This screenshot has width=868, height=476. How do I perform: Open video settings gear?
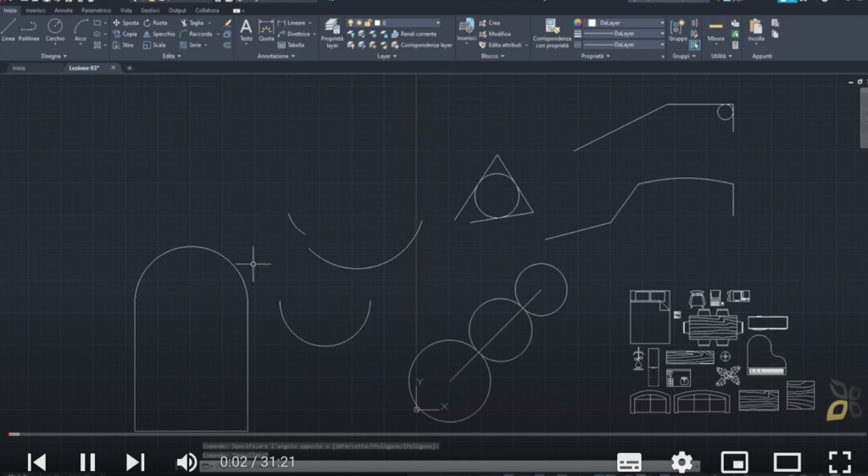[x=682, y=462]
